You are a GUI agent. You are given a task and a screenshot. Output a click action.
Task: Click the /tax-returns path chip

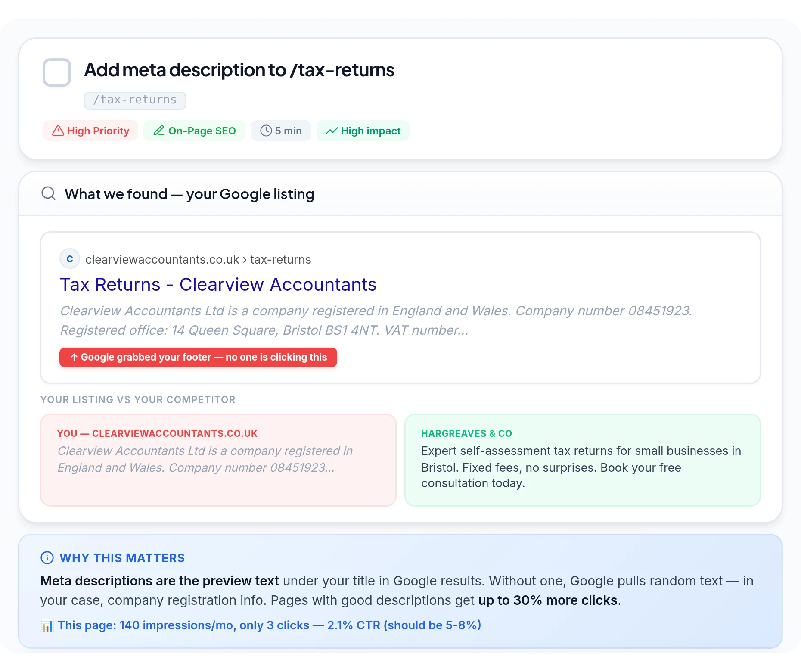135,100
